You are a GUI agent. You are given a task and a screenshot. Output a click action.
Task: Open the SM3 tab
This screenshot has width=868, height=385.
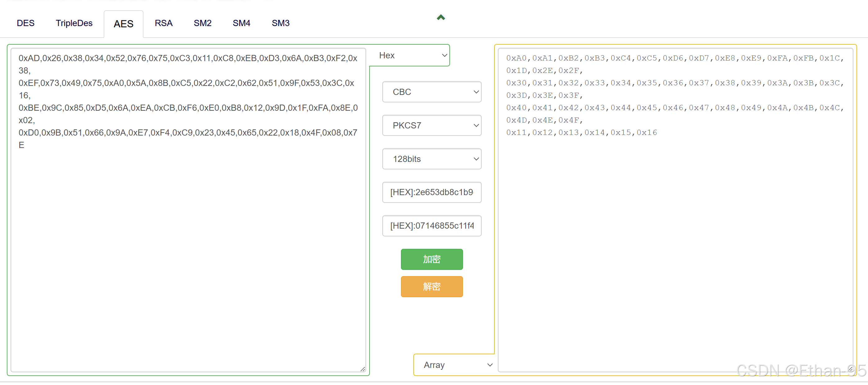pos(280,23)
